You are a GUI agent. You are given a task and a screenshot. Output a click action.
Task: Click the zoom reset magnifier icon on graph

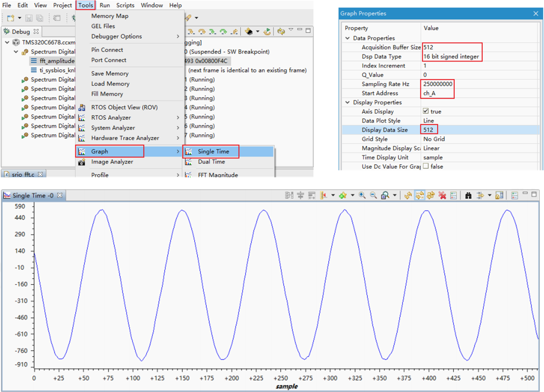(x=386, y=195)
